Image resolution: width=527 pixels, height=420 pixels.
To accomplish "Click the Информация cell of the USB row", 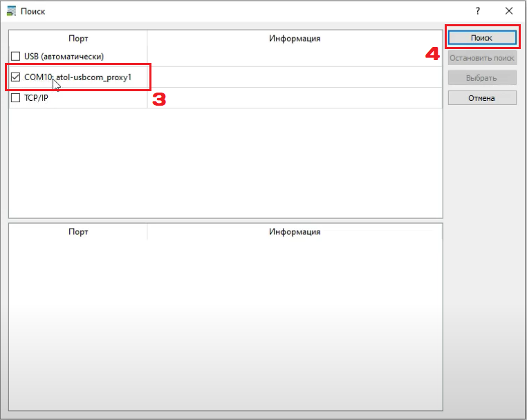I will point(295,56).
